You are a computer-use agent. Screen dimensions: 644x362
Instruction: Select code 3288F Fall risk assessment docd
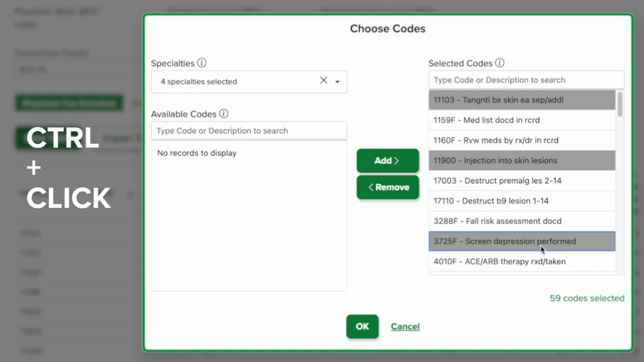click(522, 221)
